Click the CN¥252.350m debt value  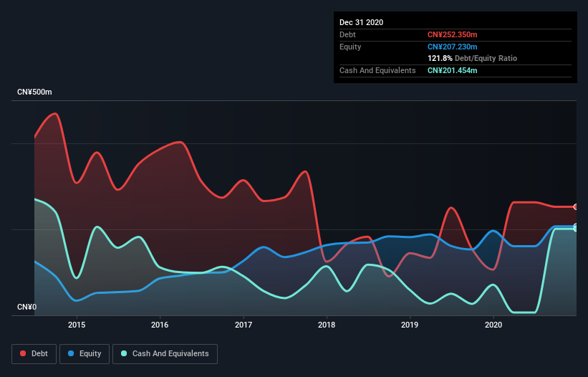[452, 34]
